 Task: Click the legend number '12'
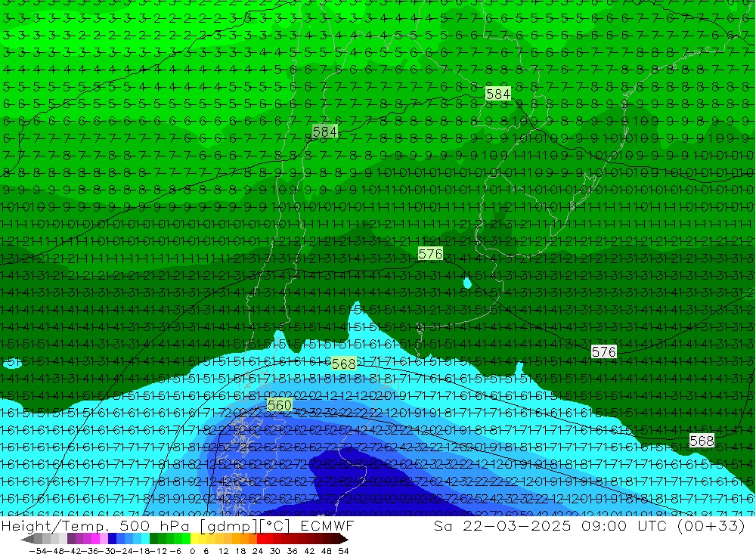(223, 550)
